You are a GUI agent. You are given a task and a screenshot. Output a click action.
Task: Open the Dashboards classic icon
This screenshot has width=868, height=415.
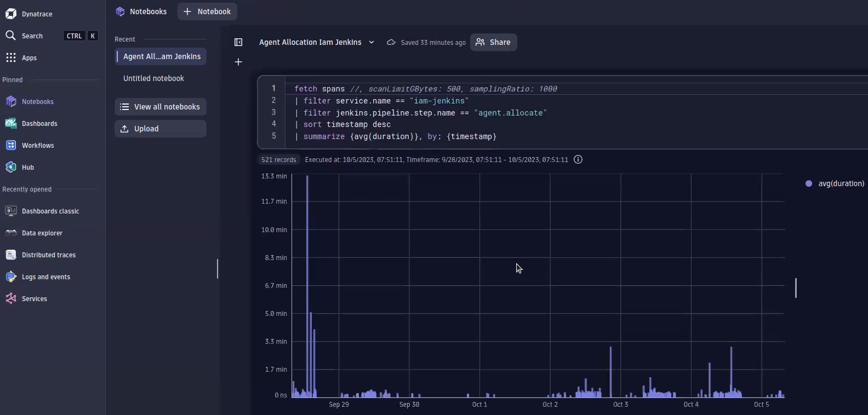[x=11, y=211]
